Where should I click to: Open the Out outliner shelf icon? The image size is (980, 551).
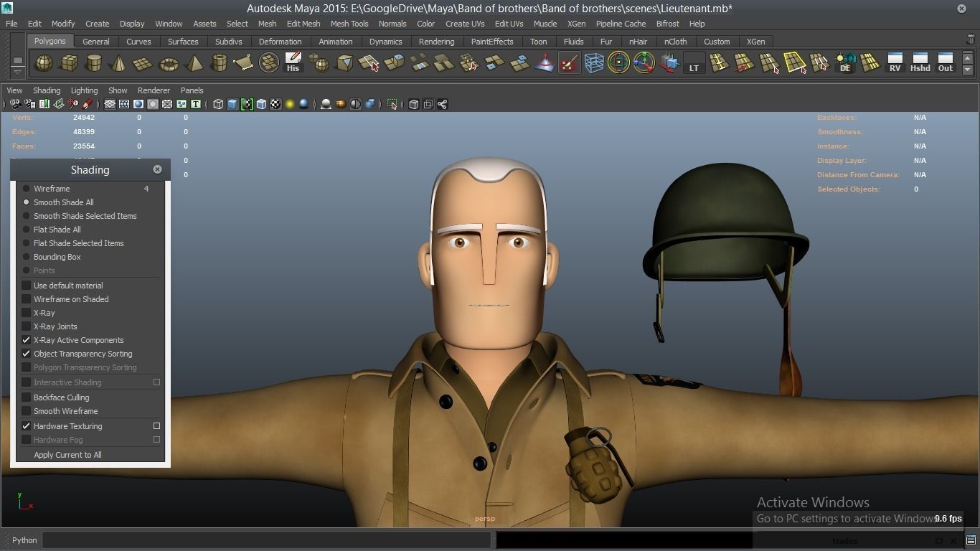946,62
